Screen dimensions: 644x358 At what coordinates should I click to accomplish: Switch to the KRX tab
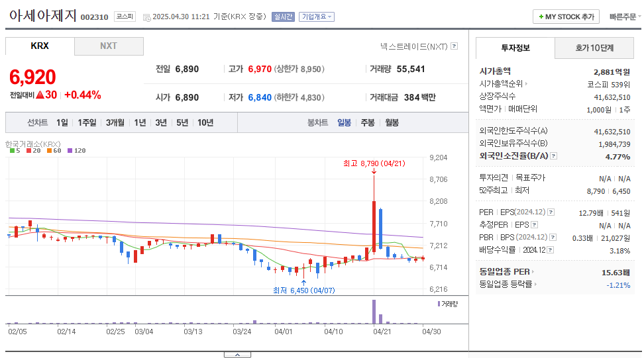(x=40, y=46)
